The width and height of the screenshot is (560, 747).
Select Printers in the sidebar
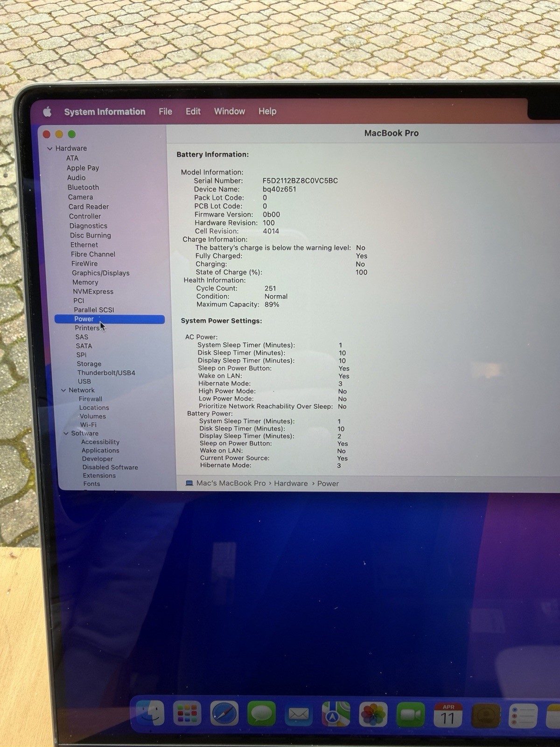point(87,328)
